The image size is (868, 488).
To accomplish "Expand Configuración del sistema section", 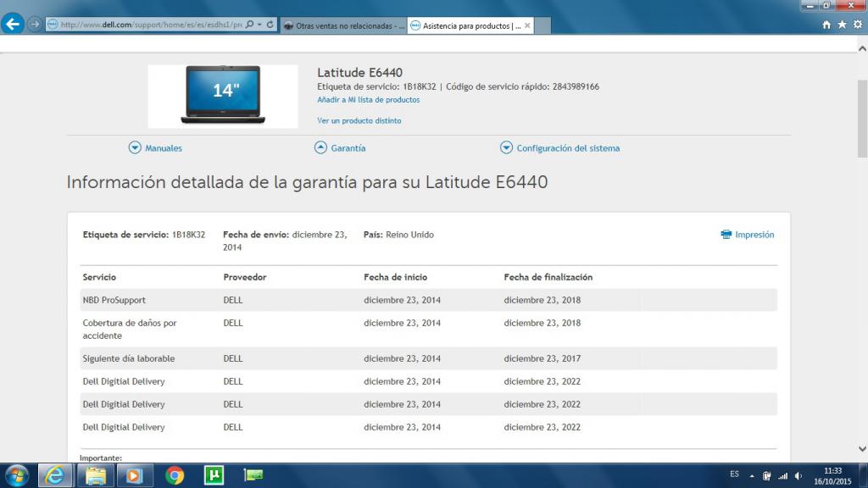I will (x=506, y=147).
